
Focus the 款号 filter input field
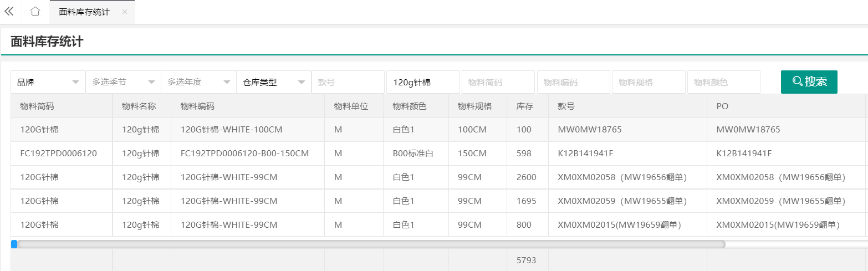click(x=348, y=82)
